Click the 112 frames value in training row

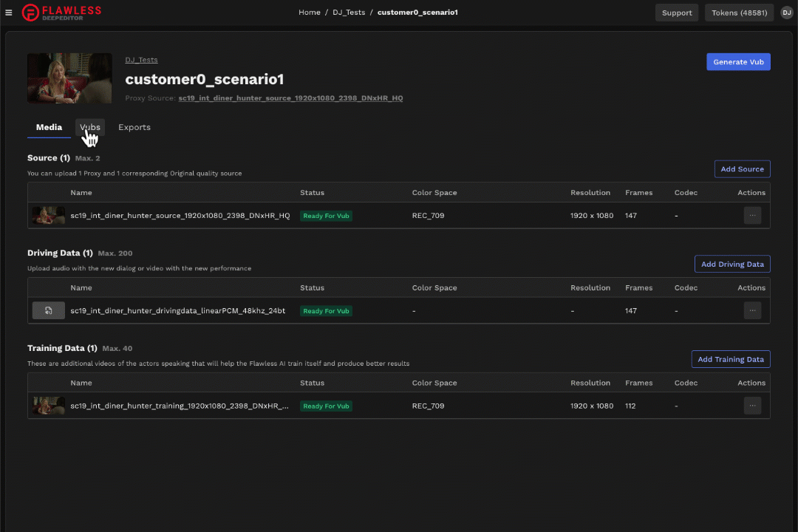tap(630, 406)
